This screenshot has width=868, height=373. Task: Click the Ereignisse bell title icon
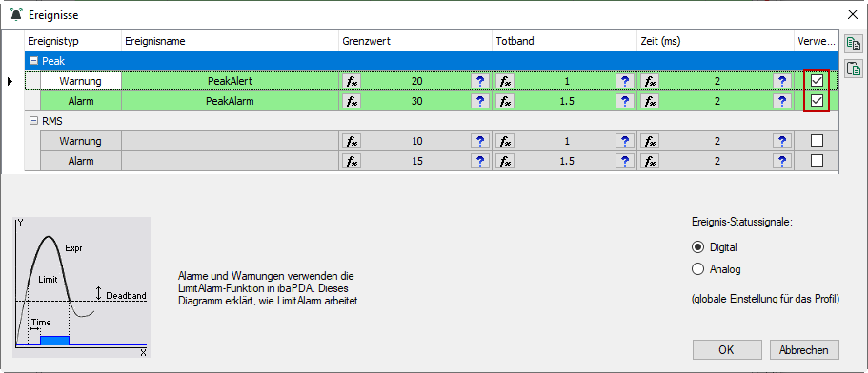tap(16, 15)
